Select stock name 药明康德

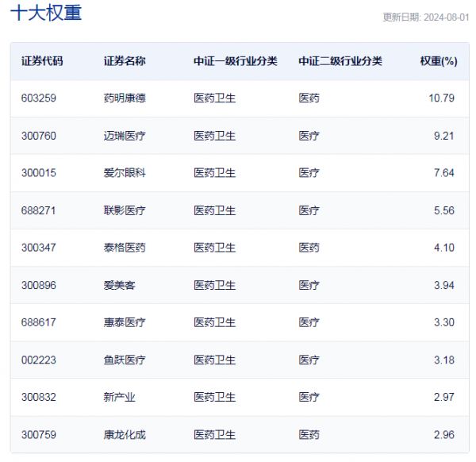(125, 98)
